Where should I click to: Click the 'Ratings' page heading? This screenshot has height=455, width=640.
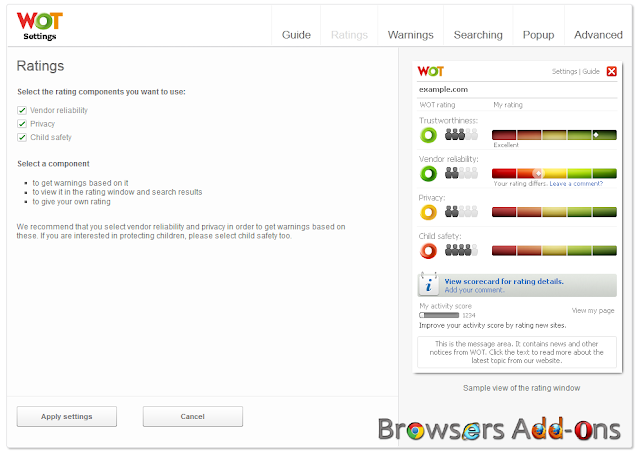click(x=40, y=66)
